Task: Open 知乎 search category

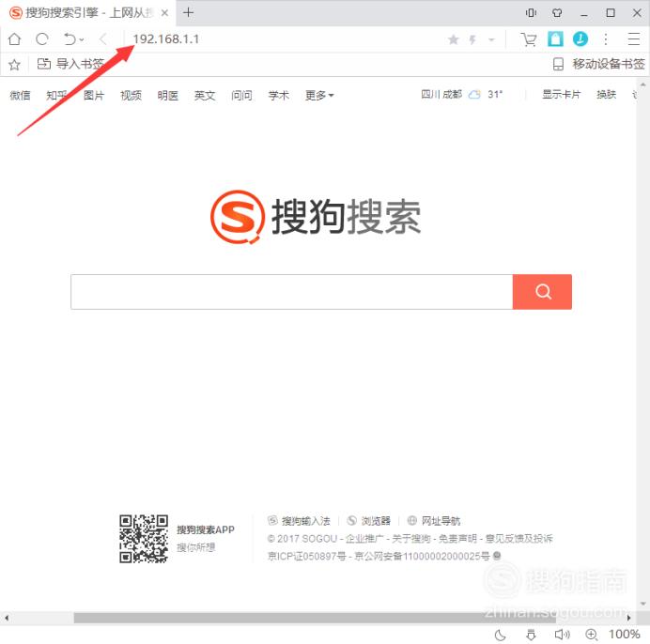Action: (x=56, y=96)
